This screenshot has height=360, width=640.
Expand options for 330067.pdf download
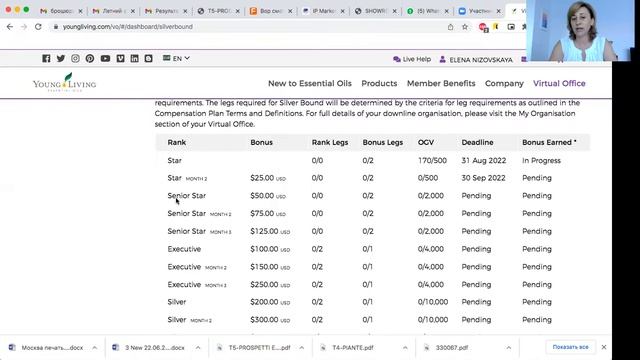click(x=509, y=348)
